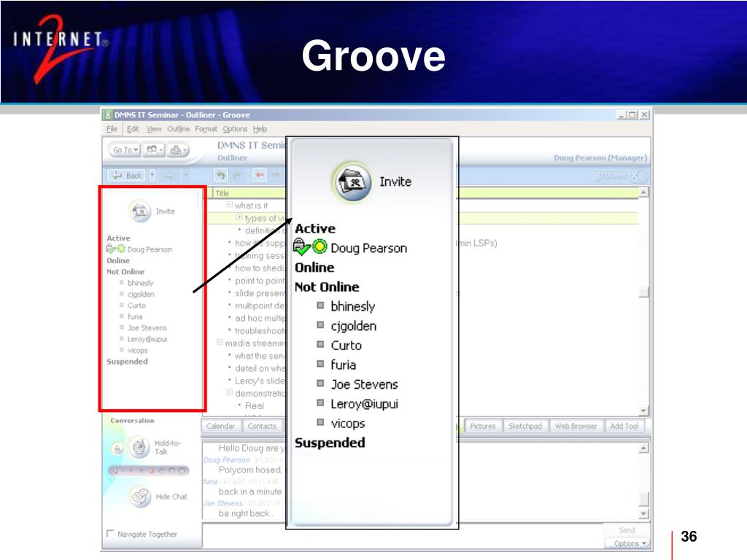Image resolution: width=747 pixels, height=560 pixels.
Task: Click the Back button
Action: 127,175
